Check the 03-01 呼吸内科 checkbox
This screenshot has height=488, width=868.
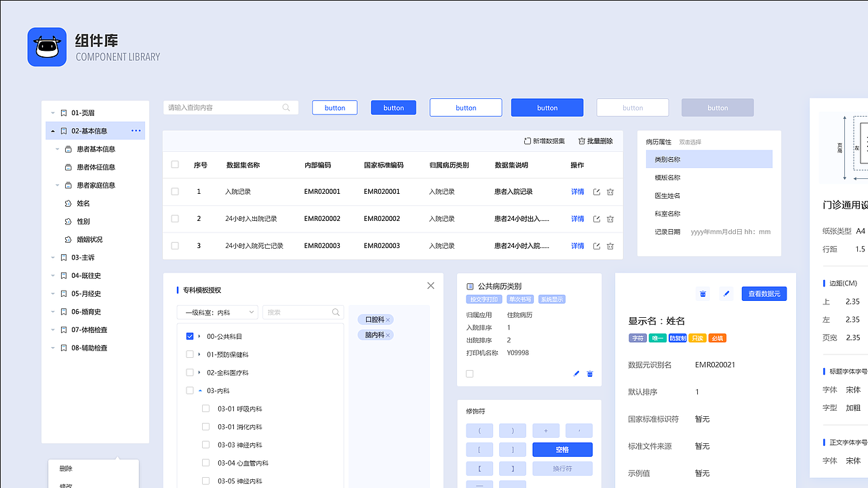click(206, 409)
